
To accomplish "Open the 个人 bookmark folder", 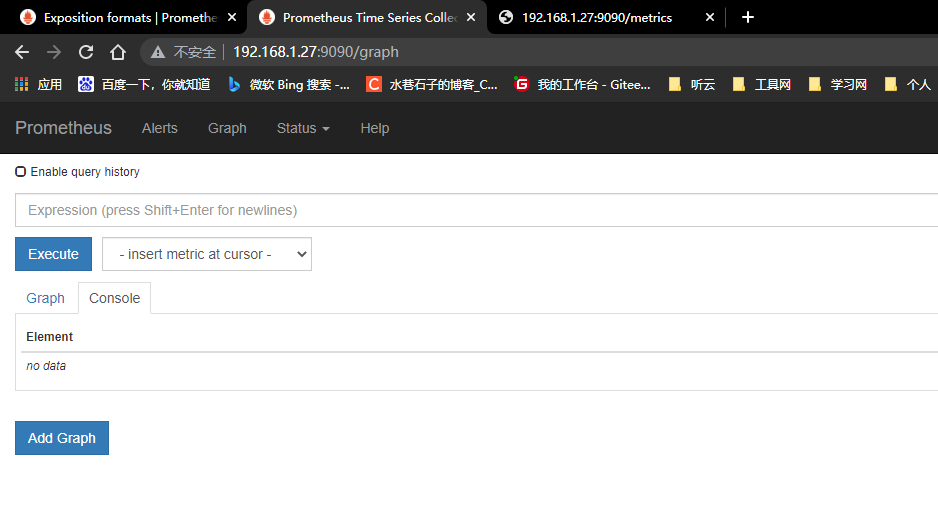I will tap(907, 84).
